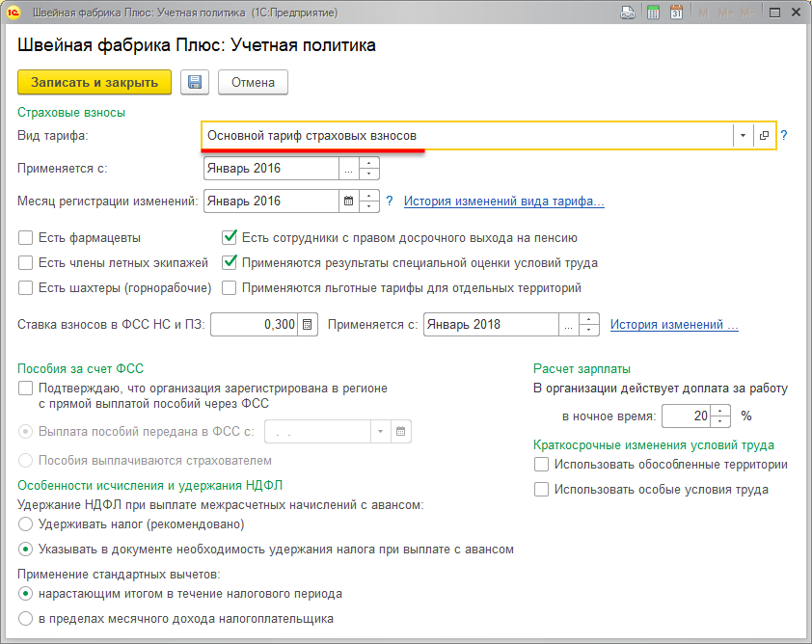Click the save diskette icon button
Viewport: 812px width, 644px height.
(195, 82)
